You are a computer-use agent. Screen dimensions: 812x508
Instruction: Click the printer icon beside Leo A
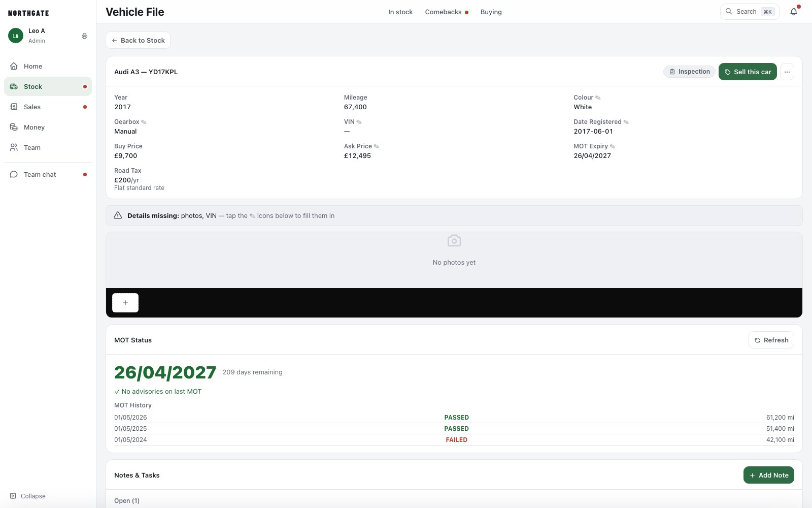click(x=84, y=36)
